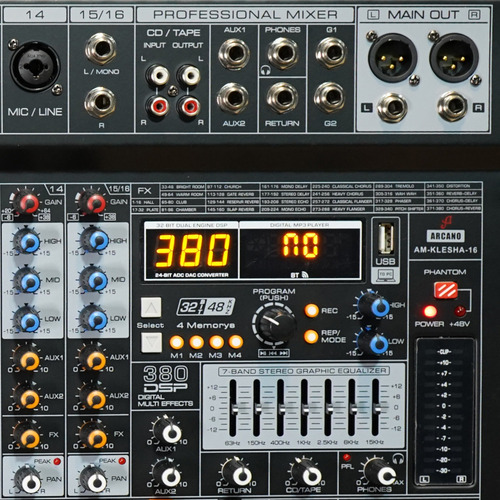This screenshot has width=500, height=500.
Task: Click the Phones headphone jack
Action: 283,53
